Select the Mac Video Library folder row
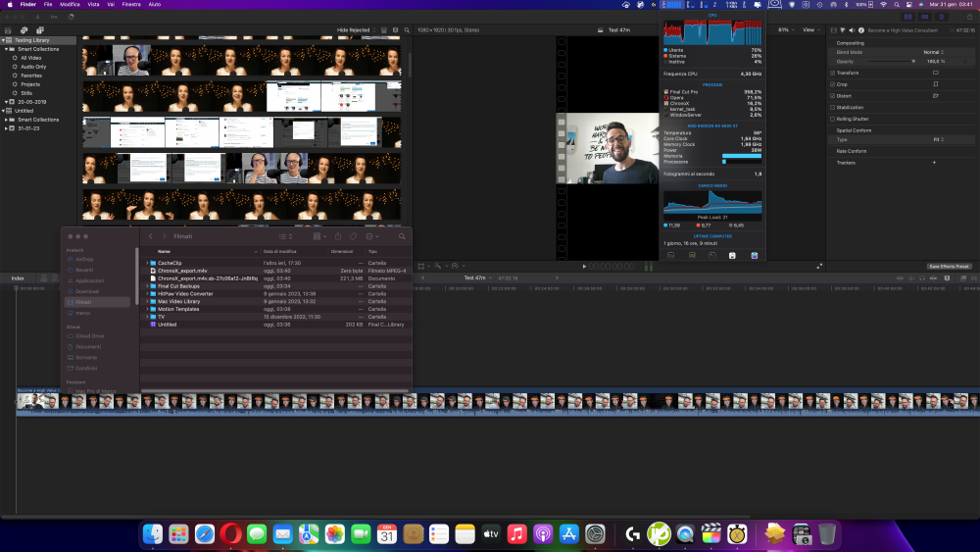The image size is (980, 552). point(275,301)
